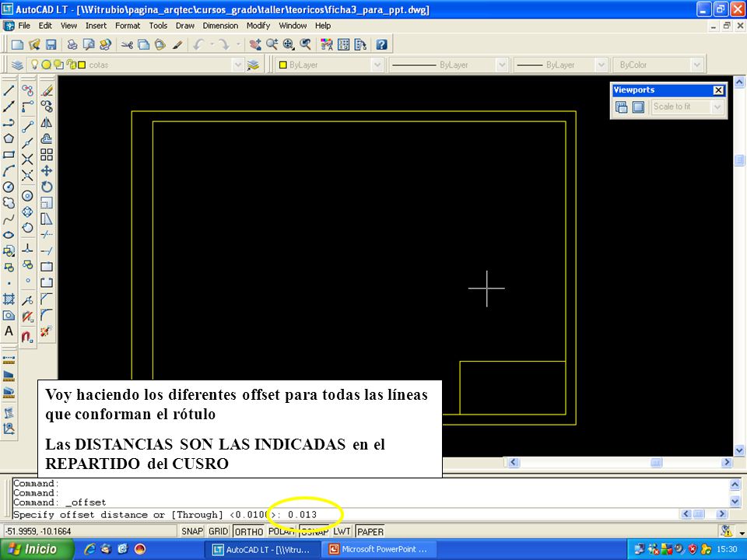This screenshot has width=747, height=560.
Task: Select the Hatch tool
Action: (9, 299)
